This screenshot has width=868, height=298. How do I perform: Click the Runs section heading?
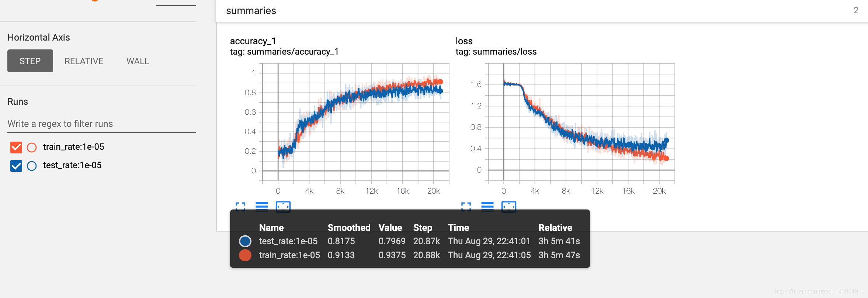point(18,101)
